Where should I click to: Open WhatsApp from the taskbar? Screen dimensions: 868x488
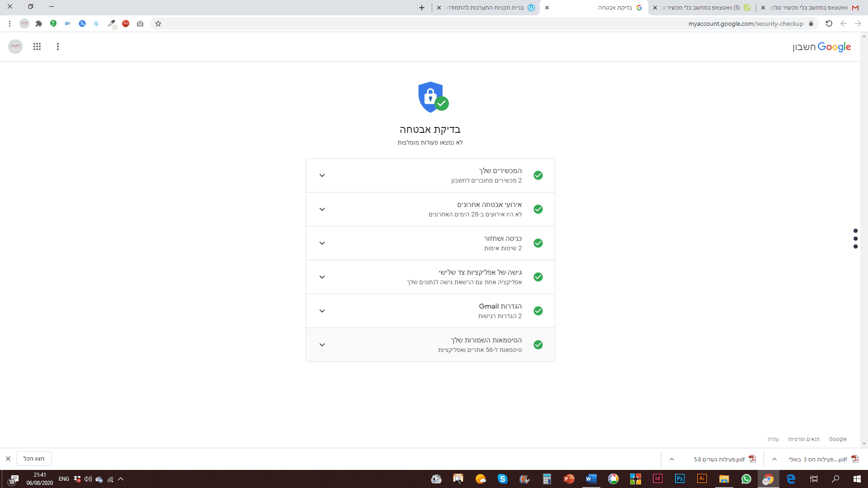point(746,479)
